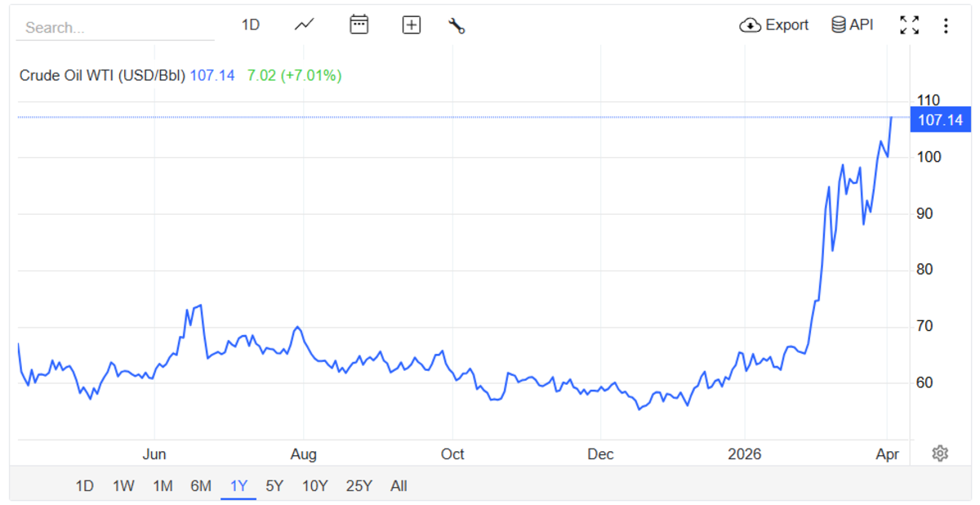Open the API database icon
Image resolution: width=980 pixels, height=505 pixels.
tap(852, 25)
